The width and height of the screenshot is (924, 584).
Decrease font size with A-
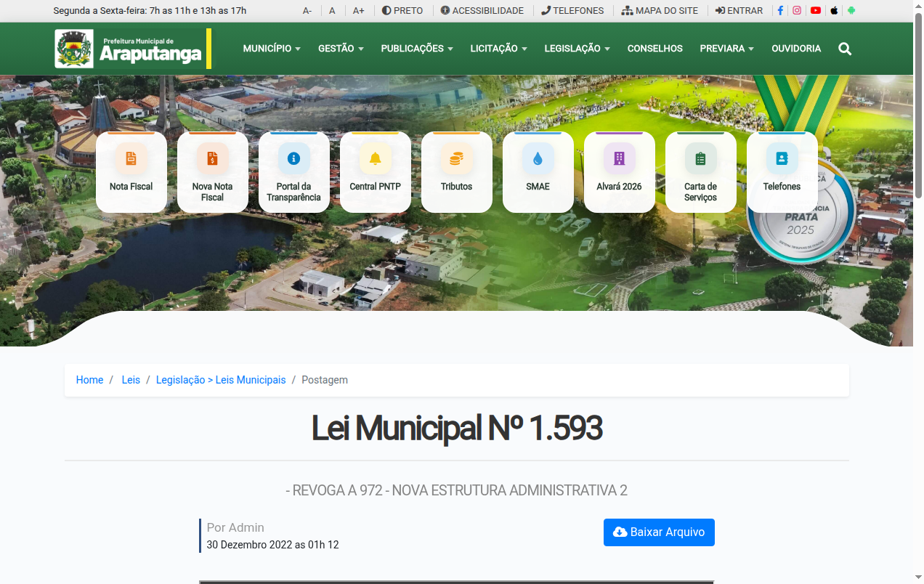pyautogui.click(x=307, y=11)
